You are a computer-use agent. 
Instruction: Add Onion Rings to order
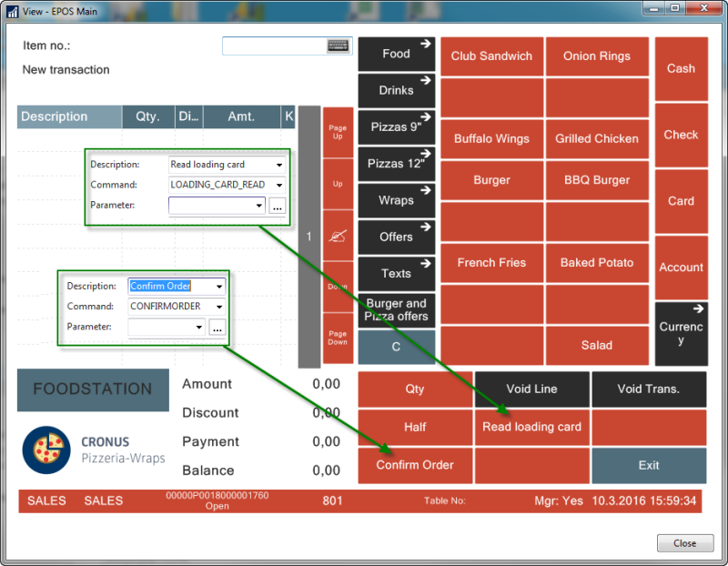pos(597,56)
